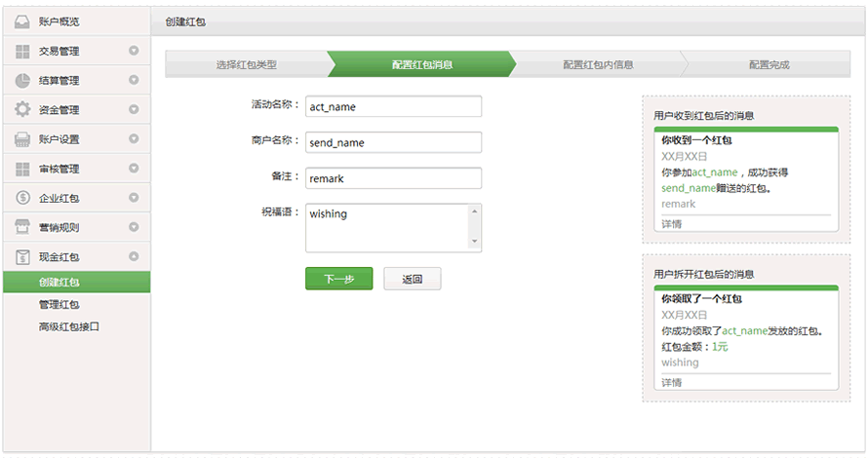Go to the 配置红包内信息 step
The width and height of the screenshot is (868, 458).
598,64
